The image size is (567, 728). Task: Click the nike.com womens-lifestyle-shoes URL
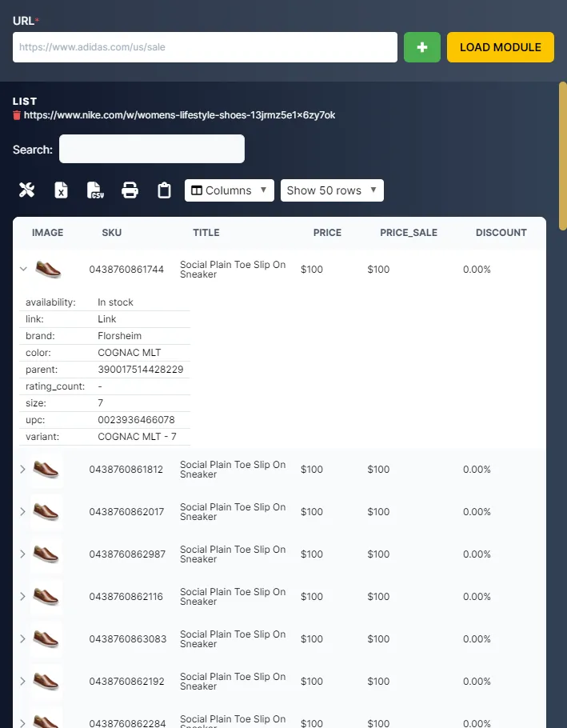[x=180, y=115]
